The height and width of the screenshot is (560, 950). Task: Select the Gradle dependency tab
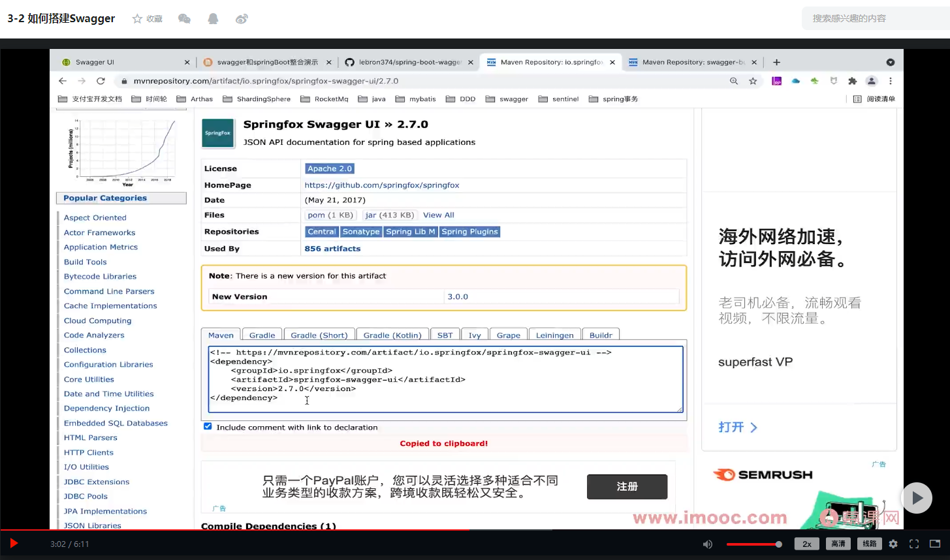coord(262,335)
